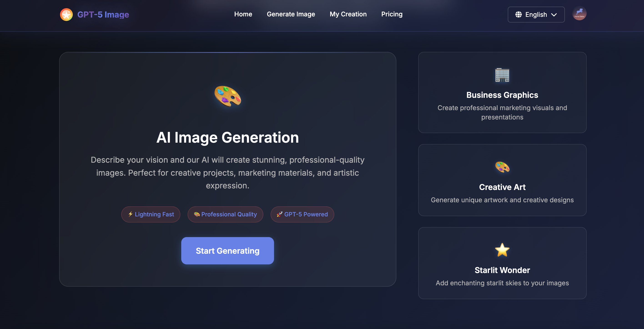Click the Business Graphics building icon
Screen dimensions: 644x329
502,75
